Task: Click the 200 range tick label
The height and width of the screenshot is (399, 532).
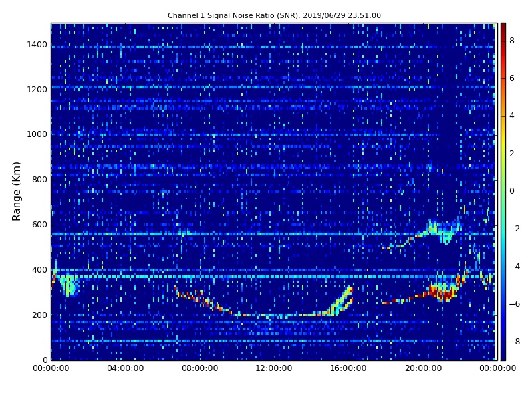Action: [x=39, y=315]
